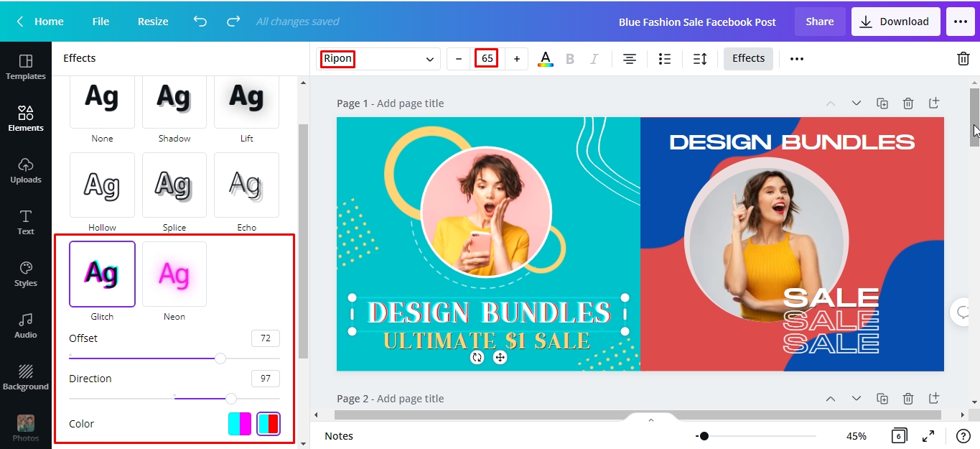Open the grid view page counter
The image size is (980, 449).
click(899, 436)
